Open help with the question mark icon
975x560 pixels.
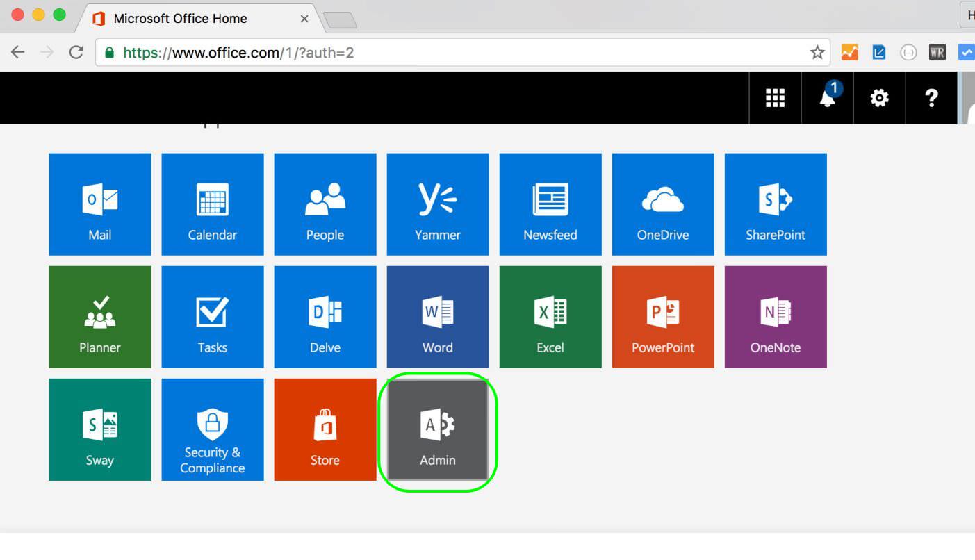coord(931,98)
